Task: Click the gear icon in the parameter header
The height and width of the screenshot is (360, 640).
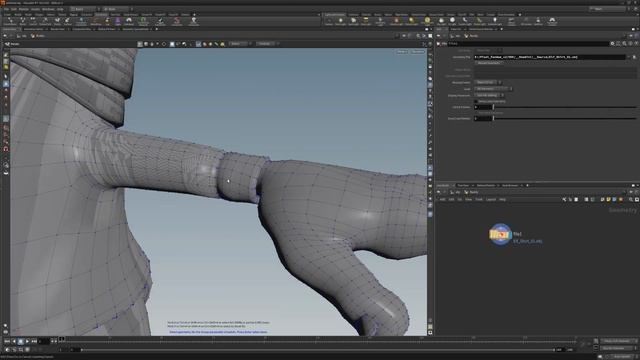Action: pos(613,43)
